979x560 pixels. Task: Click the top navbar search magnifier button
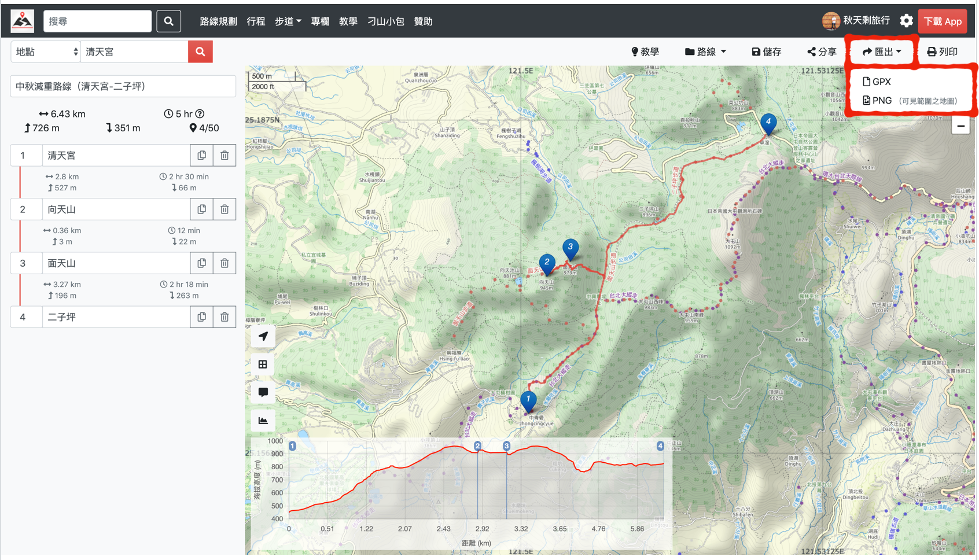[x=169, y=21]
